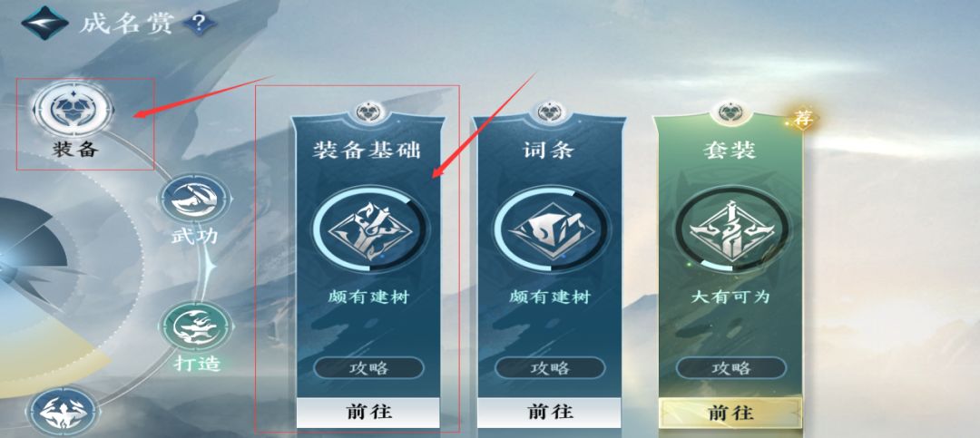Open 攻略 guide for 套装
Image resolution: width=980 pixels, height=438 pixels.
[731, 367]
